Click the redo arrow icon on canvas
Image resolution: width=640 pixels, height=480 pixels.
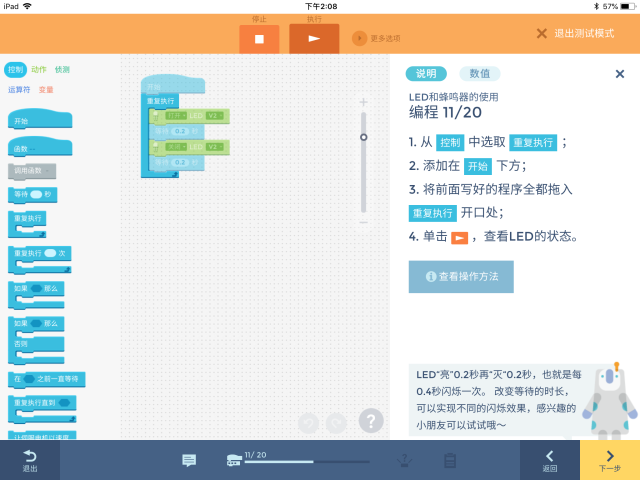[336, 422]
